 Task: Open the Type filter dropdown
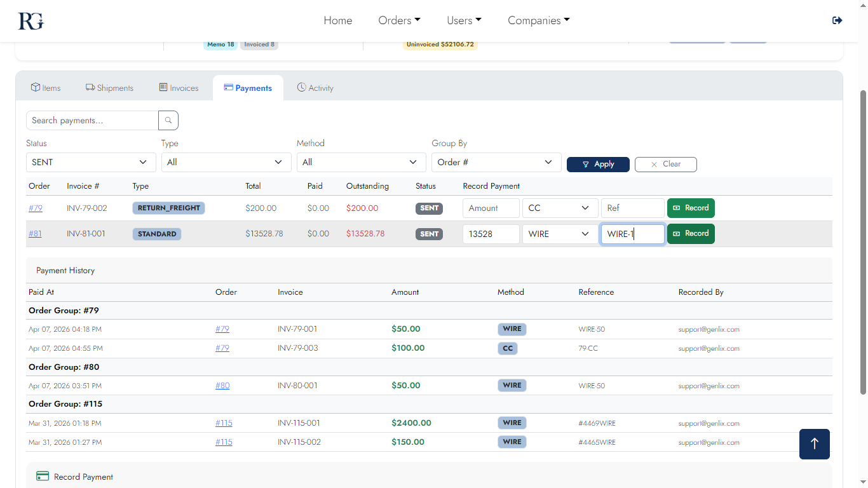[x=226, y=162]
